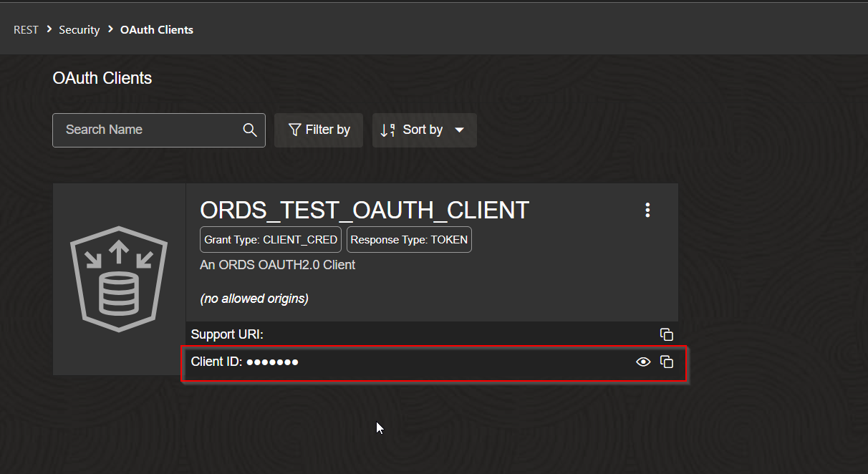Open the search magnifier icon

tap(249, 130)
